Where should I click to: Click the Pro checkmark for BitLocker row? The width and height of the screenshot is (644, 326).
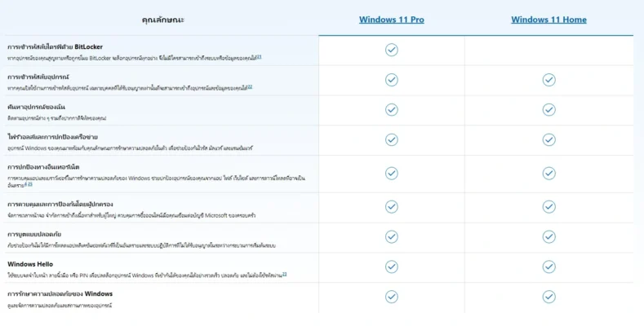pyautogui.click(x=391, y=50)
